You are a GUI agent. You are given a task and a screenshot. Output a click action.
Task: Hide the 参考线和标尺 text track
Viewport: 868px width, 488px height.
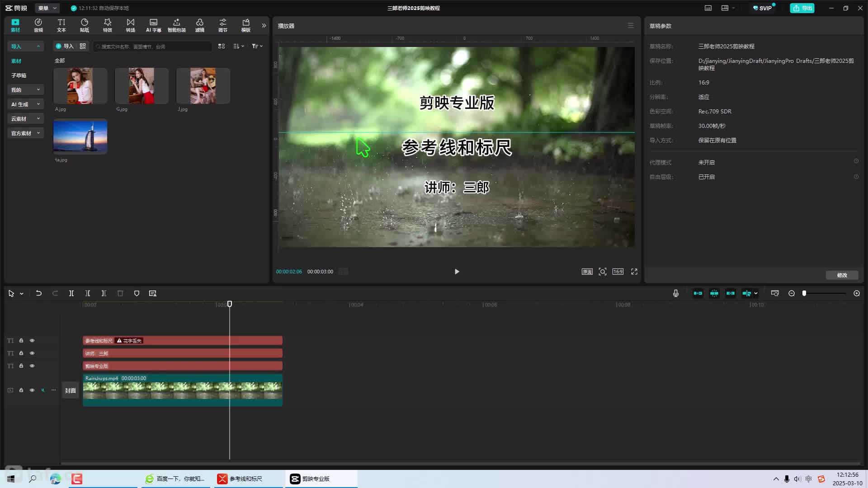(x=32, y=341)
